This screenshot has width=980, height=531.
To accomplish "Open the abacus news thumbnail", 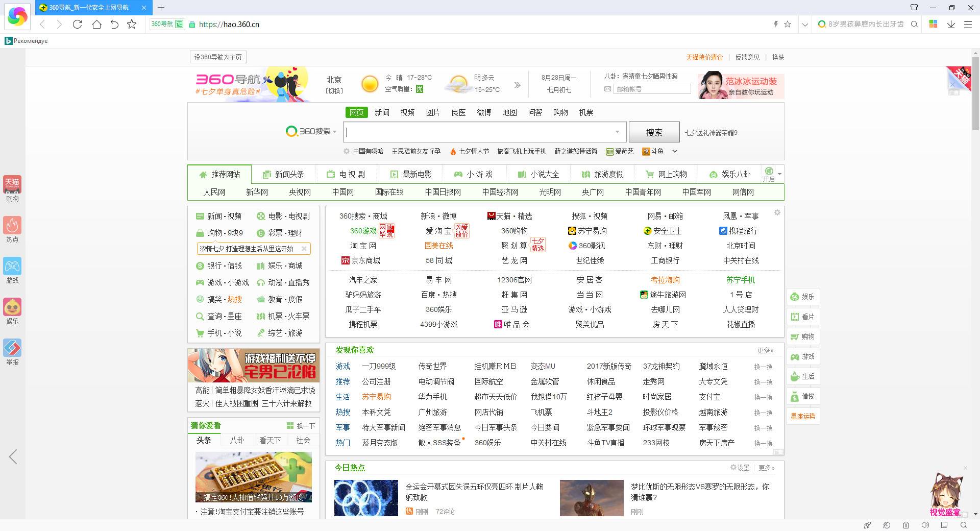I will (x=254, y=477).
